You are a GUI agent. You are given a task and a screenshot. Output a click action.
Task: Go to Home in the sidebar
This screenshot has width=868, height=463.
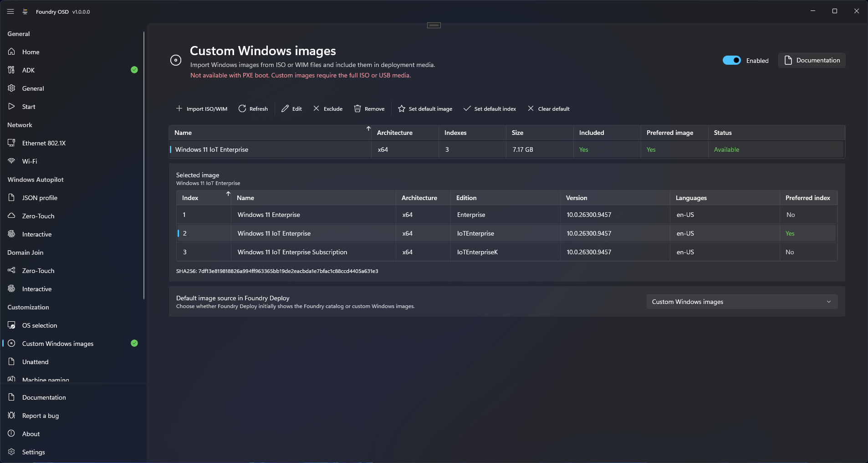[73, 52]
